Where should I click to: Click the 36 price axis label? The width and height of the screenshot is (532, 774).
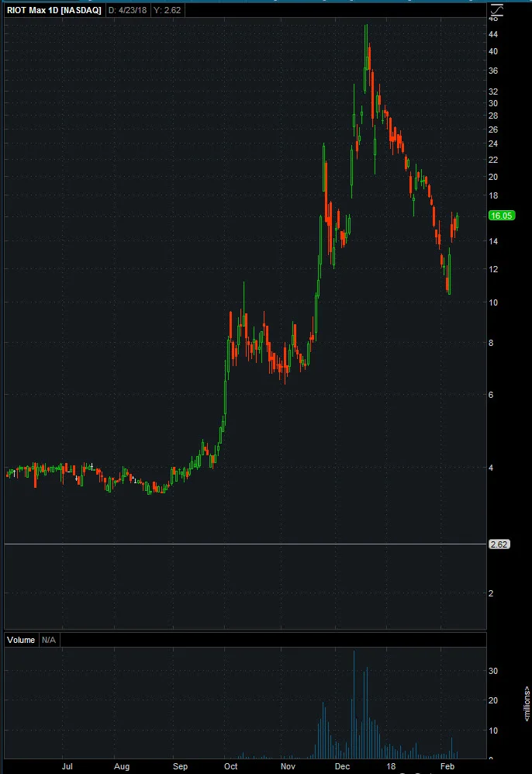coord(493,71)
